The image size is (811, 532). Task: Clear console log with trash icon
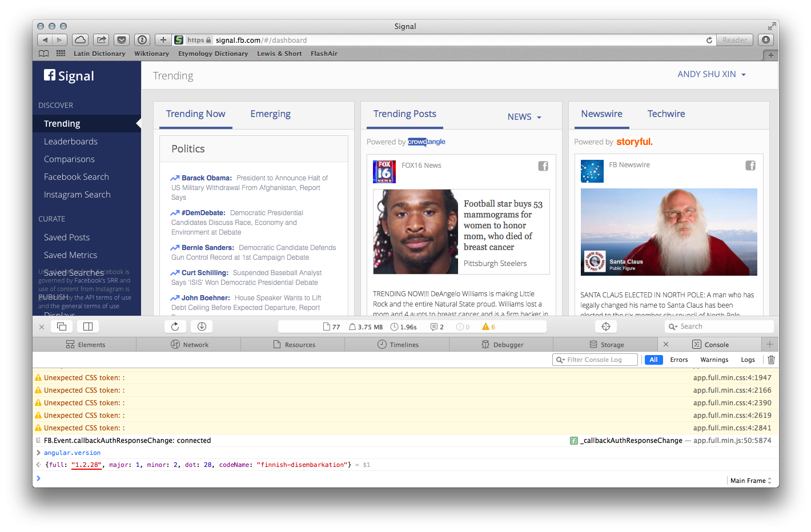(x=771, y=360)
